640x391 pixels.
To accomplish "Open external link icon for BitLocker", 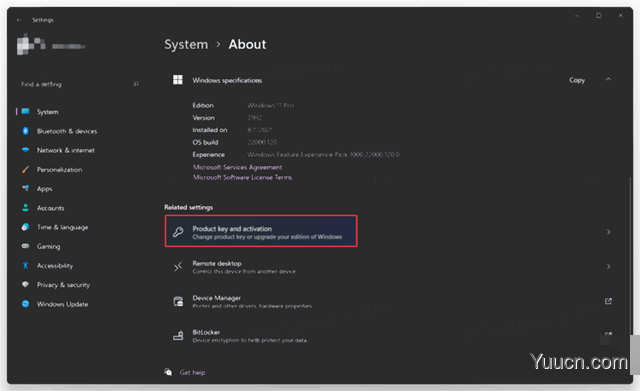I will point(608,334).
